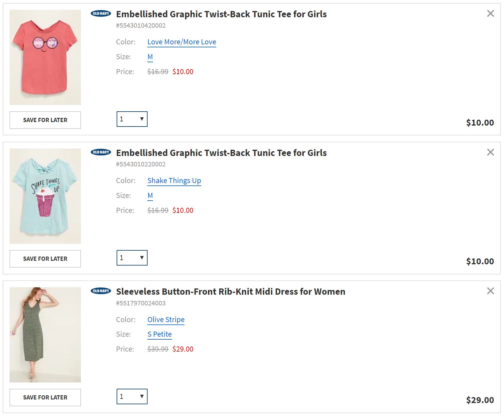Open the Sleeveless Button-Front Midi Dress title
504x420 pixels.
[x=230, y=291]
